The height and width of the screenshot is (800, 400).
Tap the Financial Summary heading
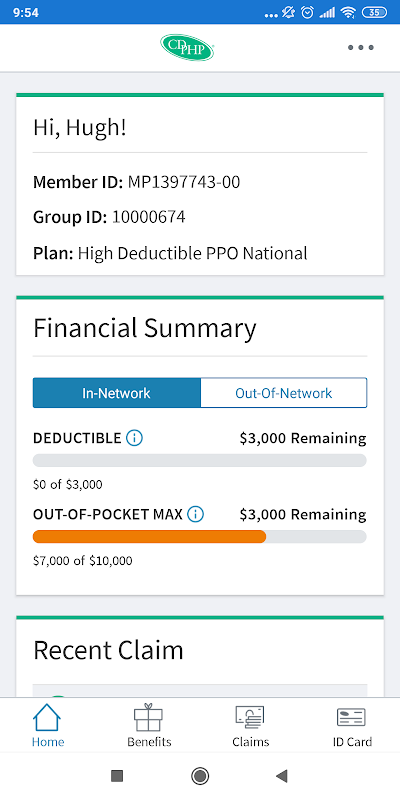145,328
